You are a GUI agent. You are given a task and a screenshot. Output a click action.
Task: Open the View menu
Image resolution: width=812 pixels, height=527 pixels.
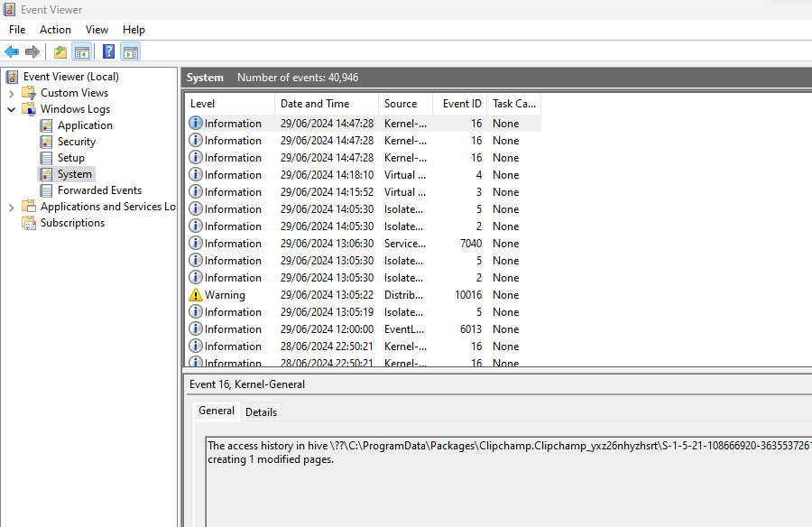point(97,30)
